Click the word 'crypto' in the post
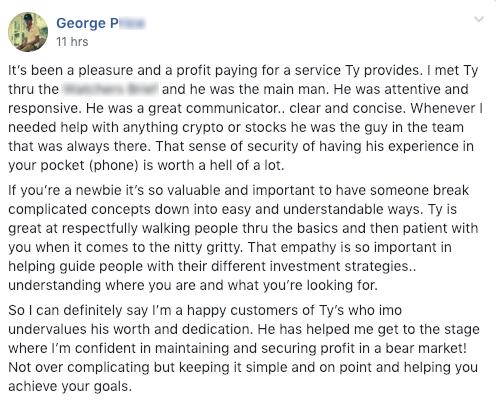This screenshot has height=406, width=496. click(203, 128)
